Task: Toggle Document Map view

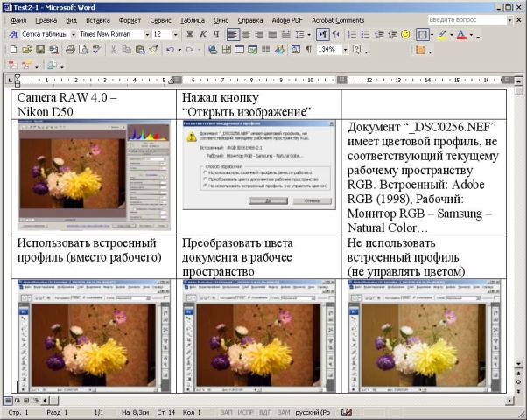Action: [295, 50]
